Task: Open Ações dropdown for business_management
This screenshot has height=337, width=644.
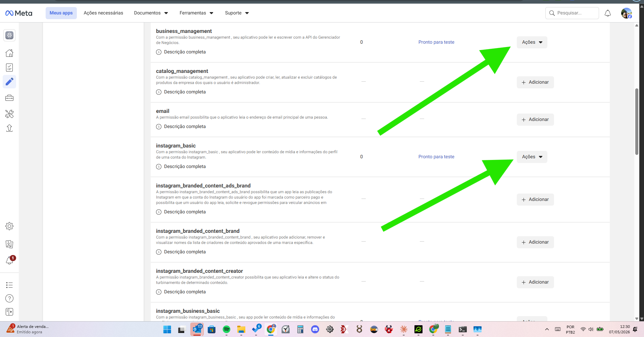Action: 532,42
